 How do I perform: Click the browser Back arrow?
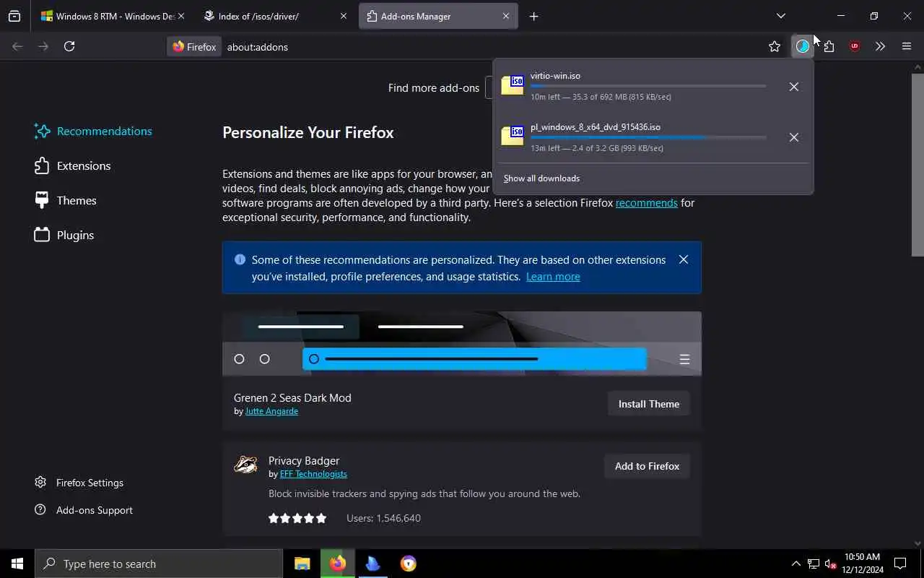coord(17,46)
